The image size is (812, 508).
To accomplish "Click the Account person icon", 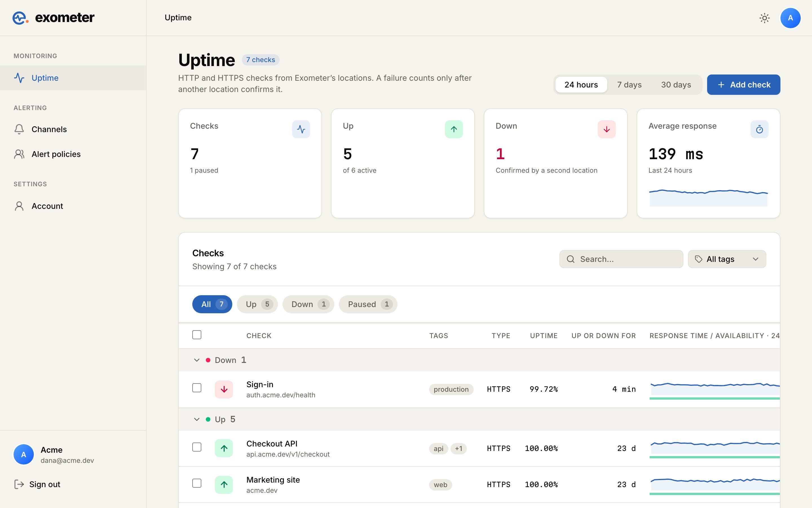I will tap(19, 206).
